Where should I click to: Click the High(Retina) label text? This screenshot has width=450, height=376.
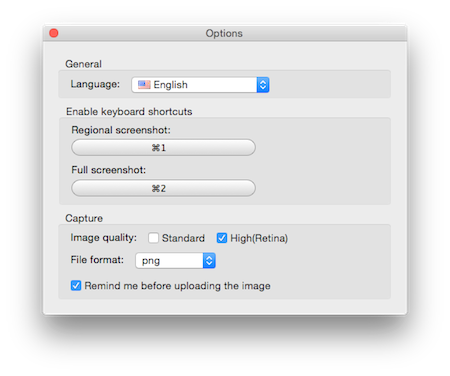pyautogui.click(x=259, y=238)
